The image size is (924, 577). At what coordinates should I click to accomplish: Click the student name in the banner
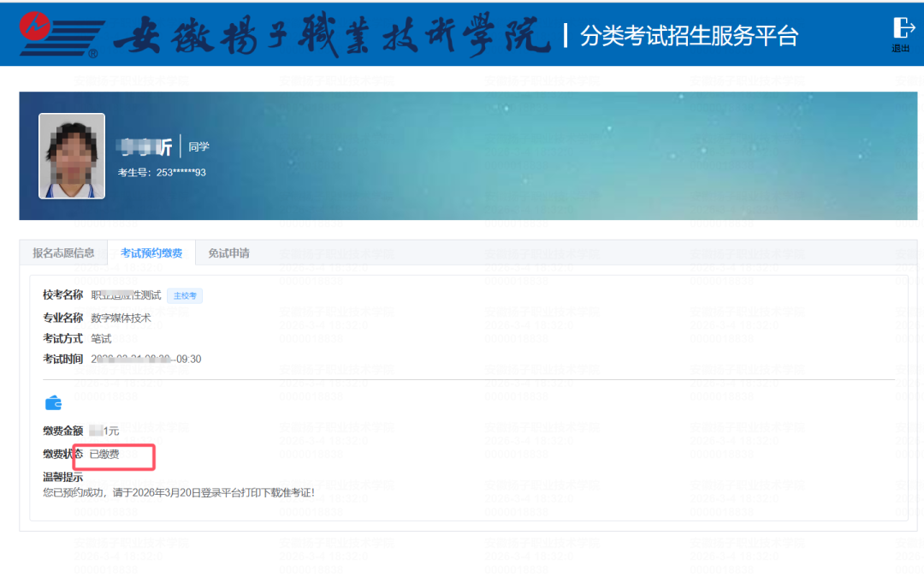tap(145, 147)
